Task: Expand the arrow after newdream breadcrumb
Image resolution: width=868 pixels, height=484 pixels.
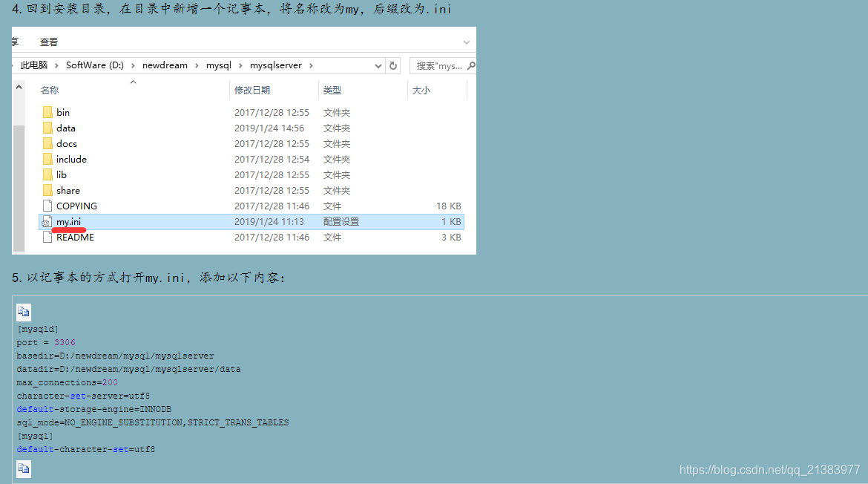Action: coord(197,65)
